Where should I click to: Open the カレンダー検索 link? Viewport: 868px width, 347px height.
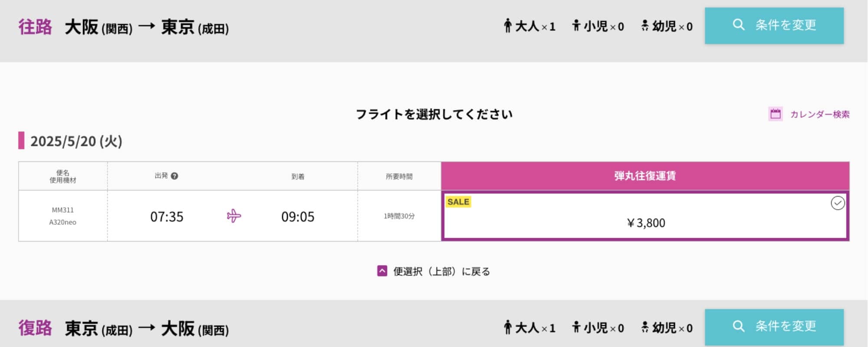820,115
